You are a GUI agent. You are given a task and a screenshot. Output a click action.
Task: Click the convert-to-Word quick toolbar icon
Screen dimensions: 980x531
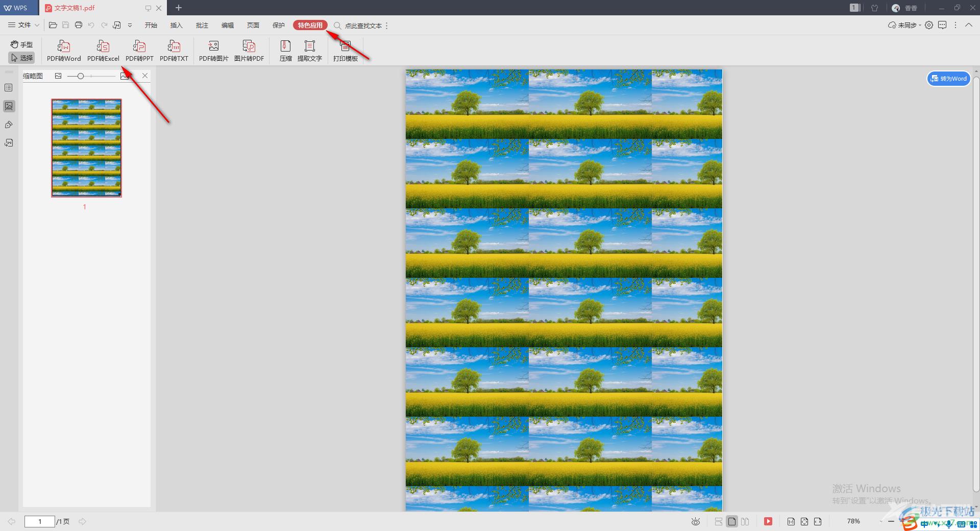click(117, 25)
